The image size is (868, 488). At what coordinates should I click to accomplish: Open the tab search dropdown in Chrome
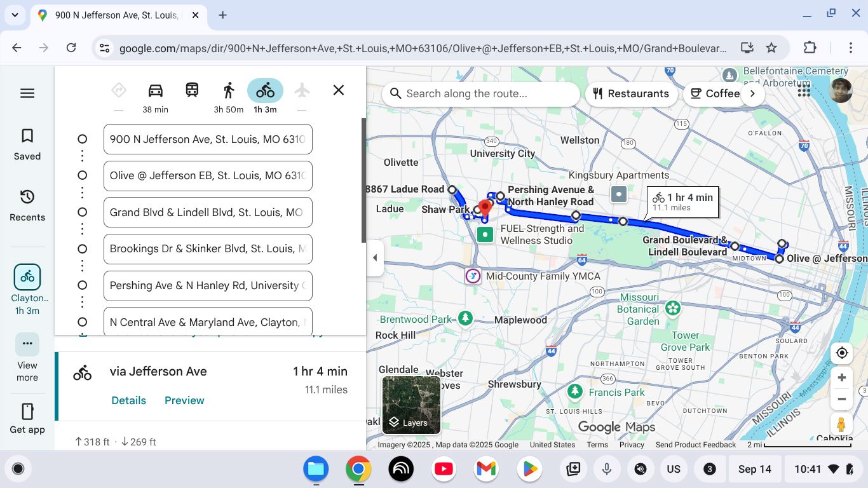point(15,15)
